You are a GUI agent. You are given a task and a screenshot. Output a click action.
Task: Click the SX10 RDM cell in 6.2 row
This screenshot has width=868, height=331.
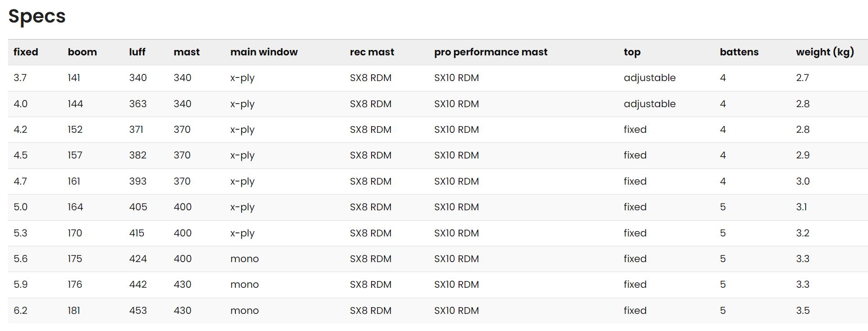[x=456, y=311]
